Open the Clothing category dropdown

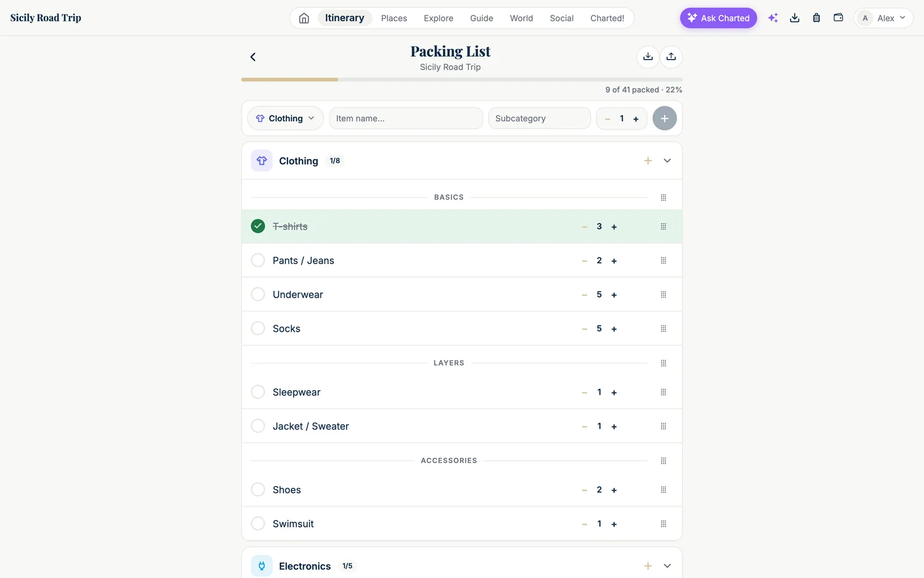[285, 118]
